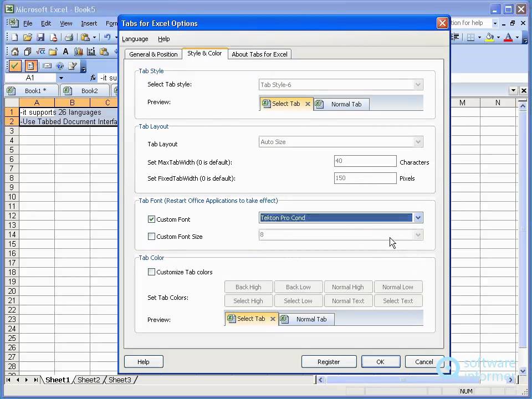Click the Font Color red A icon
Screen dimensions: 532x399
click(508, 37)
